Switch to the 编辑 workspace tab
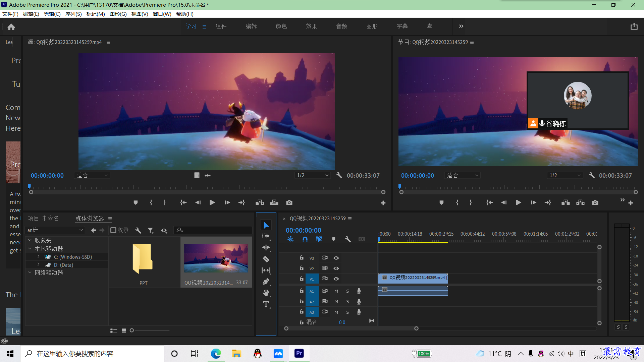644x362 pixels. [251, 26]
